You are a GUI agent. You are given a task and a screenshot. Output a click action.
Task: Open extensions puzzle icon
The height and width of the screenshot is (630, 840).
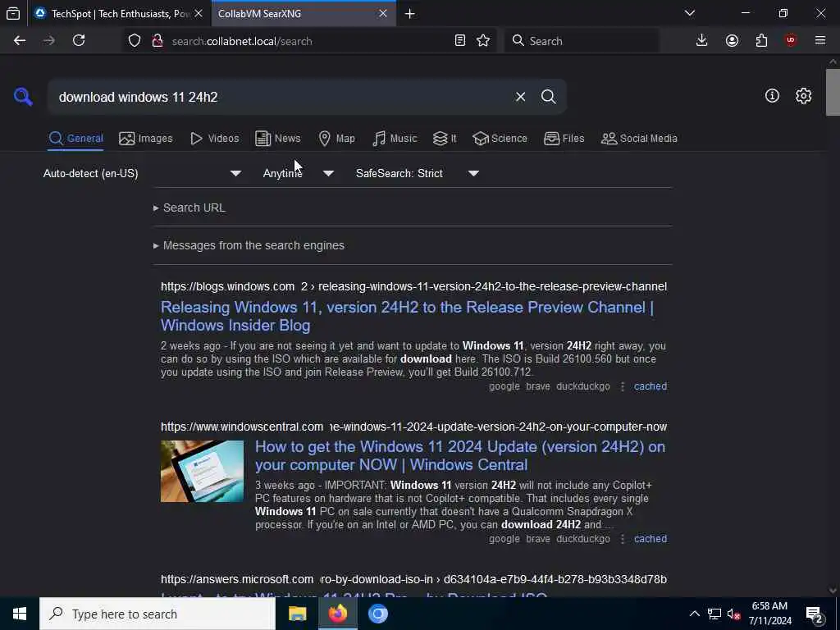pos(761,41)
